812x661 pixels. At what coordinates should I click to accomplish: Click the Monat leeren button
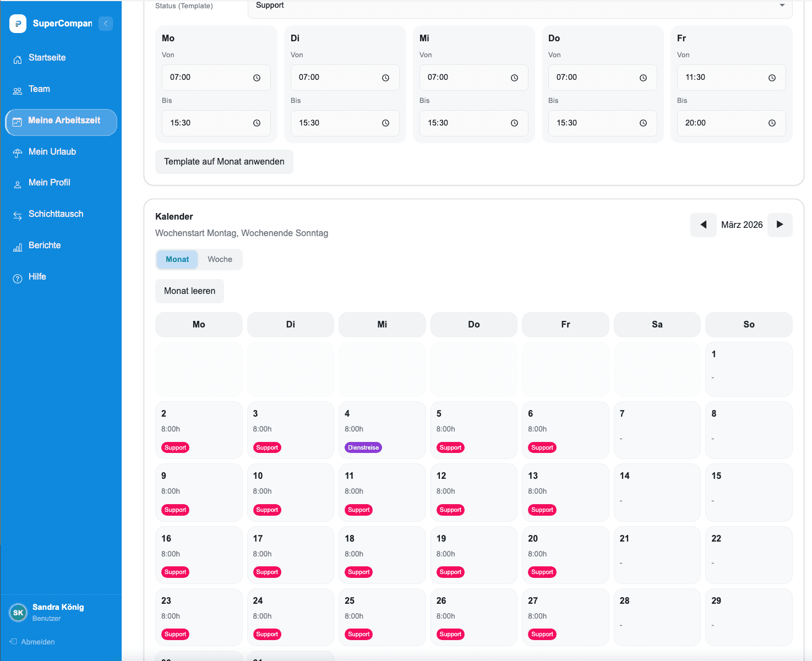click(x=189, y=291)
